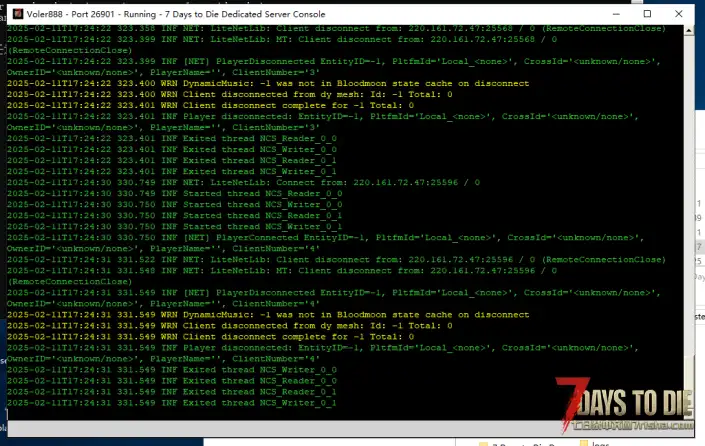Click the 323.401 'Exited thread NCS_Reader_0_1' line
The height and width of the screenshot is (446, 705).
coord(172,161)
